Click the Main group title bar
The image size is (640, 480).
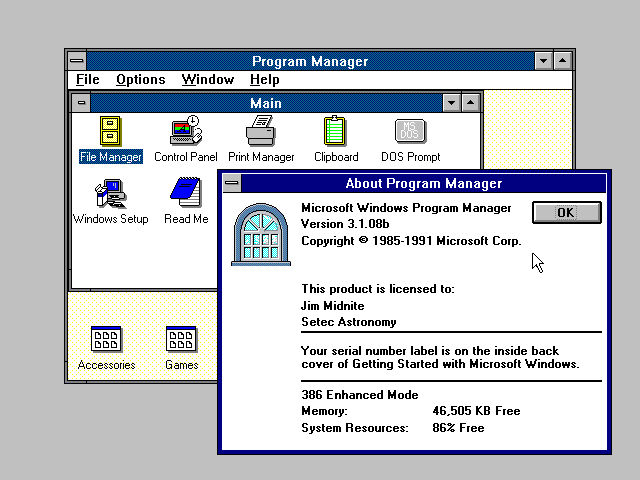pos(266,103)
